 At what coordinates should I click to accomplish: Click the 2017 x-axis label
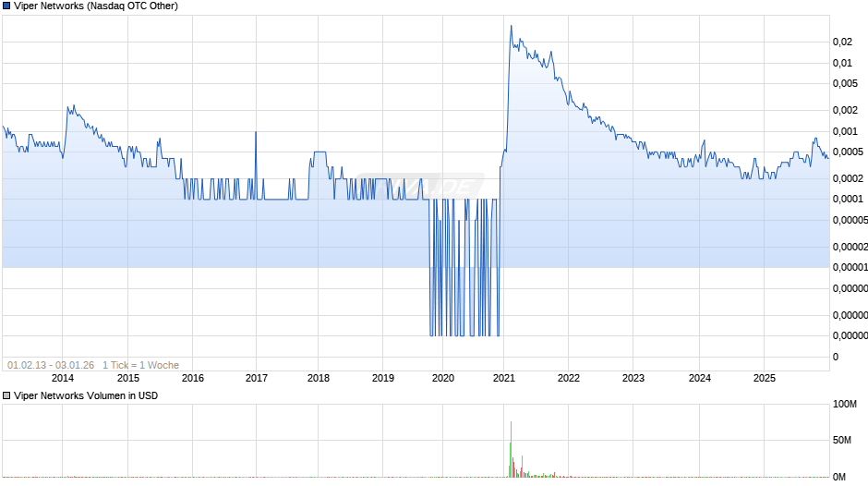tap(257, 378)
